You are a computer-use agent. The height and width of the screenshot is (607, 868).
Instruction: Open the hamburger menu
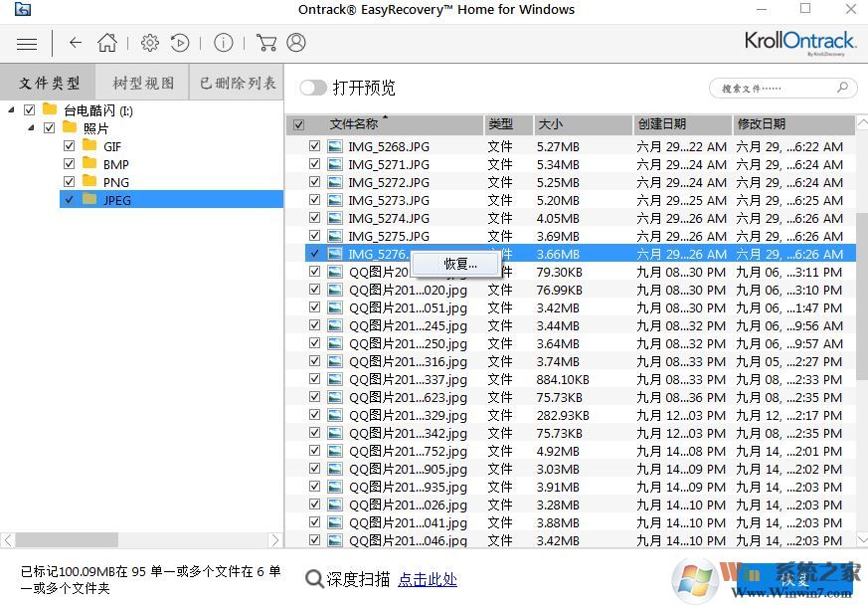pos(26,43)
